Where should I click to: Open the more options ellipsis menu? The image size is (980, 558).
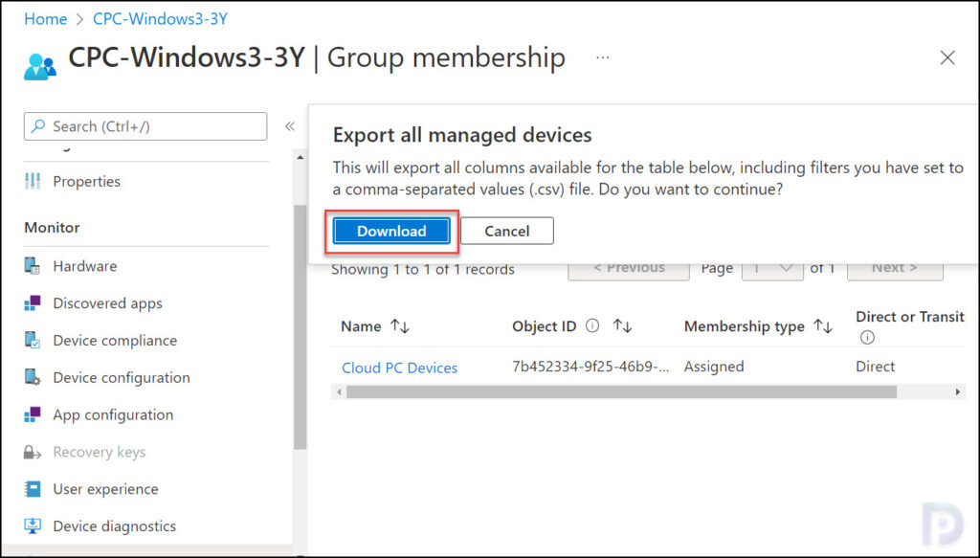pyautogui.click(x=603, y=57)
